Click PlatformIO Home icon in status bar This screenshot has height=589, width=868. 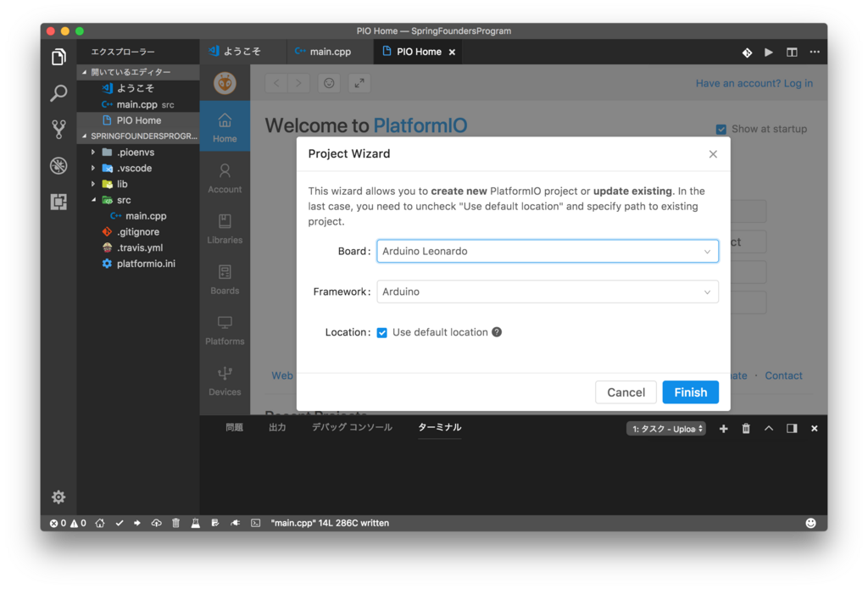click(x=100, y=523)
